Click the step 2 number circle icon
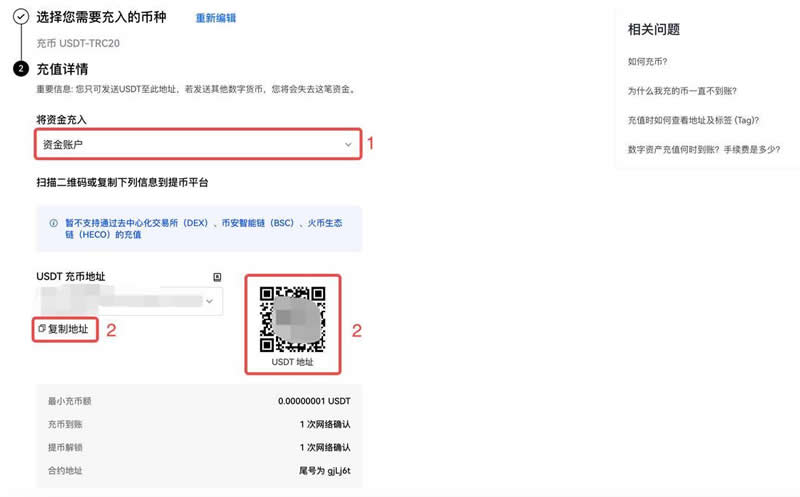800x497 pixels. coord(20,69)
